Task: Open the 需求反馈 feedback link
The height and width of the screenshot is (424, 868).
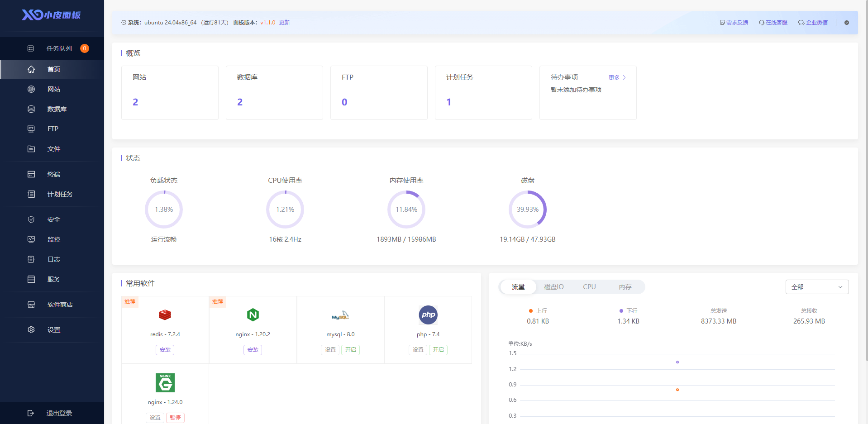Action: coord(734,23)
